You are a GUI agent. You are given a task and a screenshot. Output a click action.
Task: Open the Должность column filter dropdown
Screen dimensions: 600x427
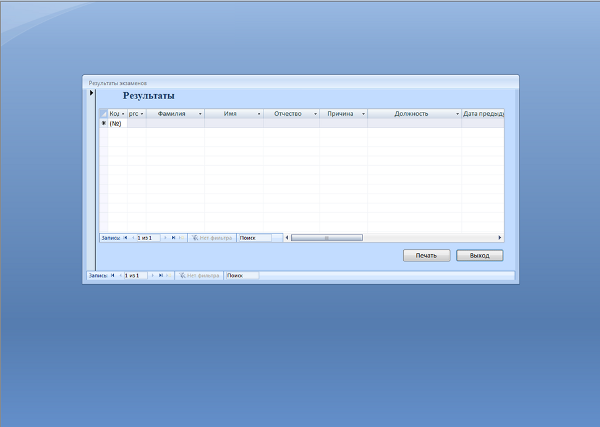457,114
